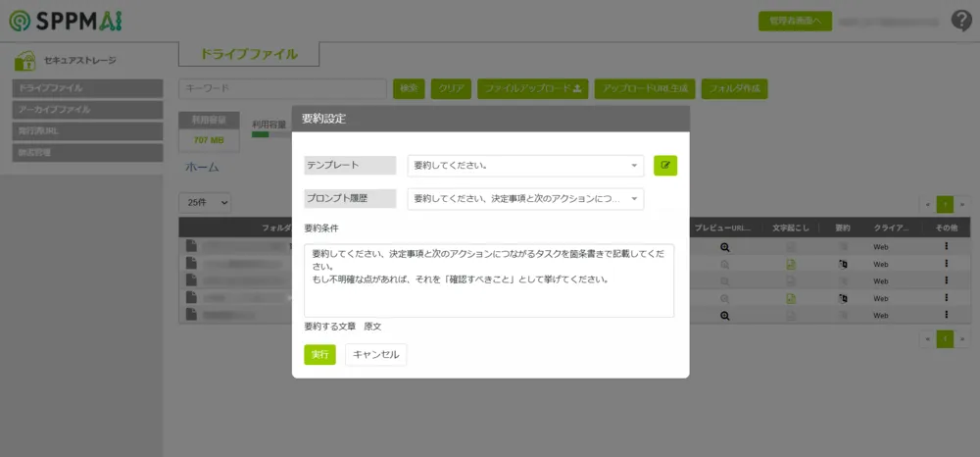Click the ホーム breadcrumb link
The width and height of the screenshot is (980, 457).
[x=202, y=167]
